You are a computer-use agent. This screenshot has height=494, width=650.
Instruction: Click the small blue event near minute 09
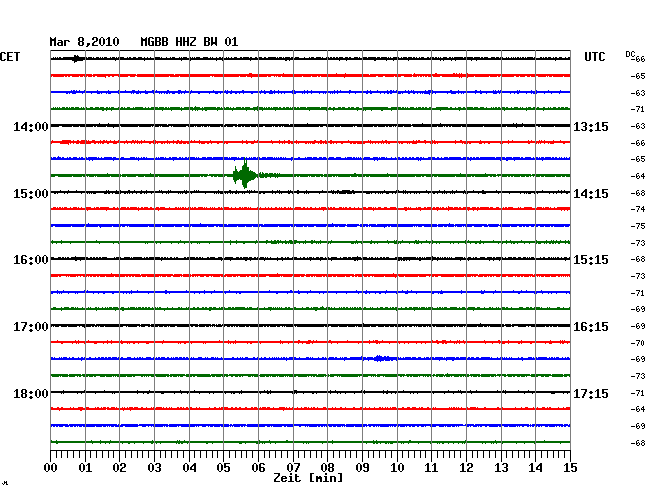(x=379, y=358)
